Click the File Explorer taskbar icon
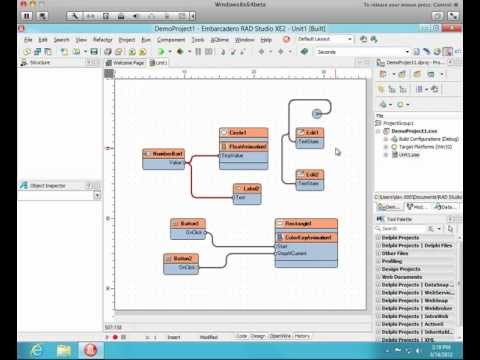The height and width of the screenshot is (360, 480). [63, 350]
